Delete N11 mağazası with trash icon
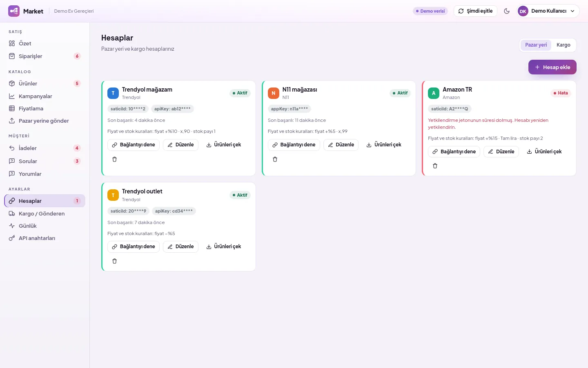 [x=275, y=159]
